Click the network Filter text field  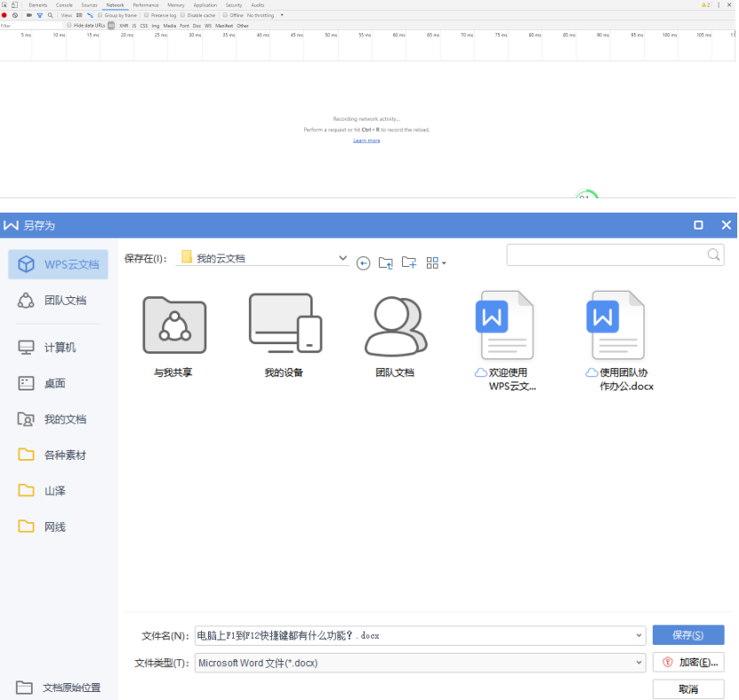pyautogui.click(x=31, y=26)
